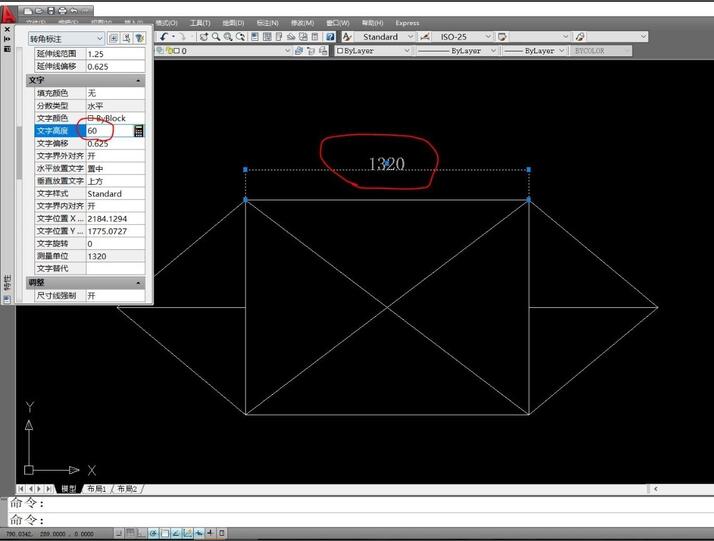Click the properties palette vertical scrollbar
The image size is (714, 541).
19,153
